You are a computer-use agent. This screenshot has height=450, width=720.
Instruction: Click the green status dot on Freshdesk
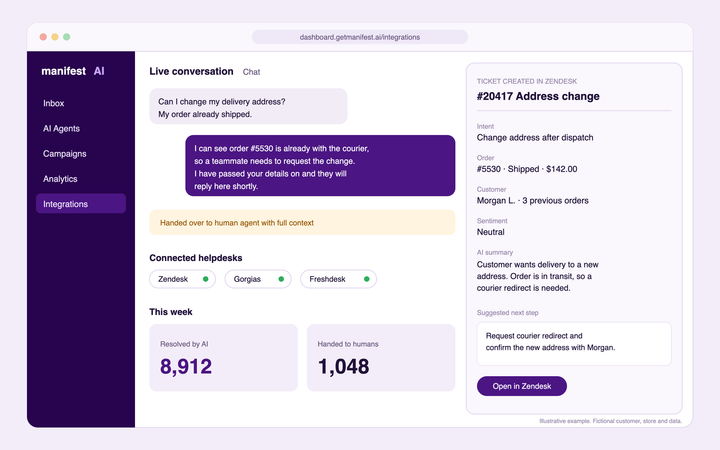366,279
